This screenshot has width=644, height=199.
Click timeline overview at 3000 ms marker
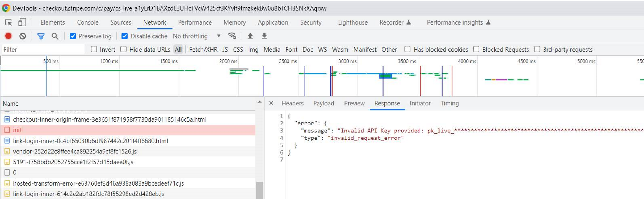347,61
